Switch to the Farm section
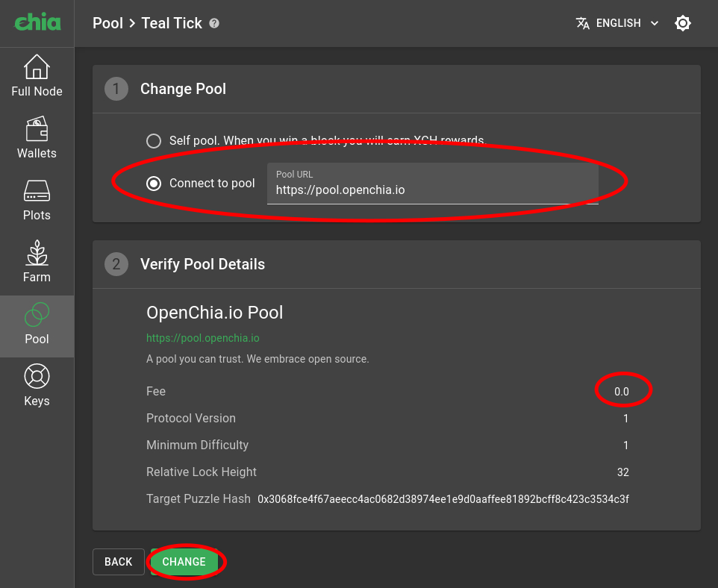 37,261
